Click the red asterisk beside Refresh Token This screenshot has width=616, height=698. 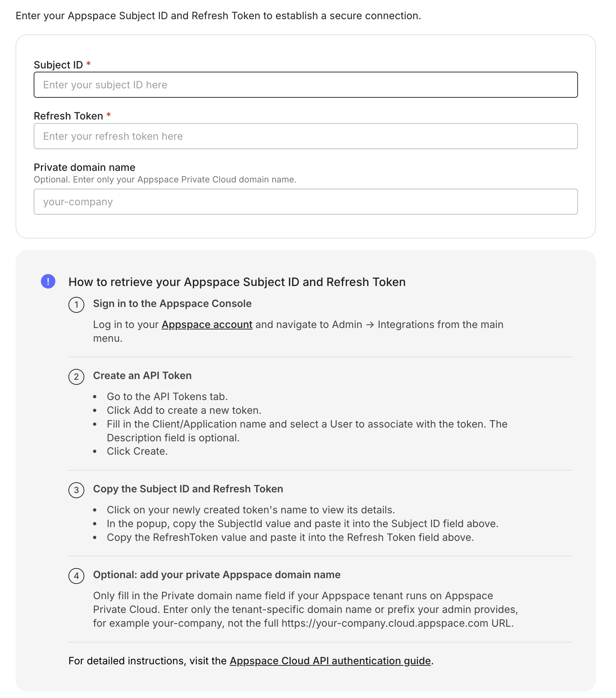coord(110,116)
